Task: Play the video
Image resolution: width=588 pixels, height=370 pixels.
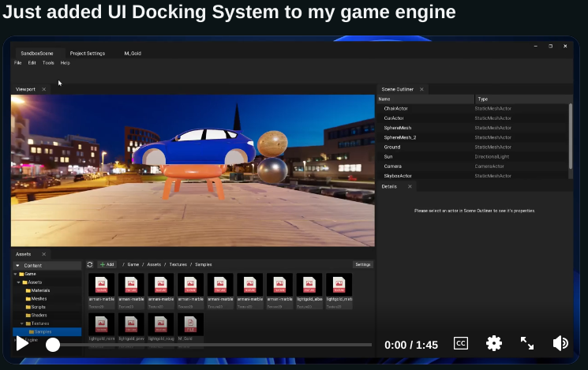Action: click(22, 343)
